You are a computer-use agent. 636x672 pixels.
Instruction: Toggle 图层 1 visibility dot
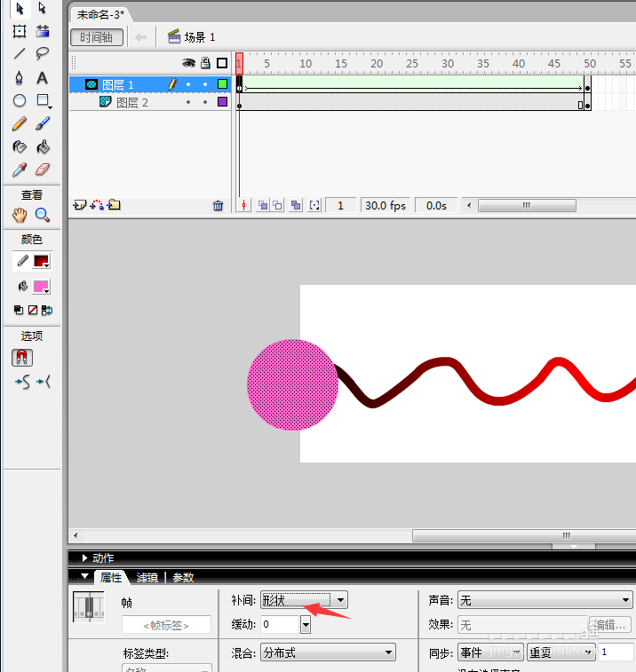[x=188, y=84]
